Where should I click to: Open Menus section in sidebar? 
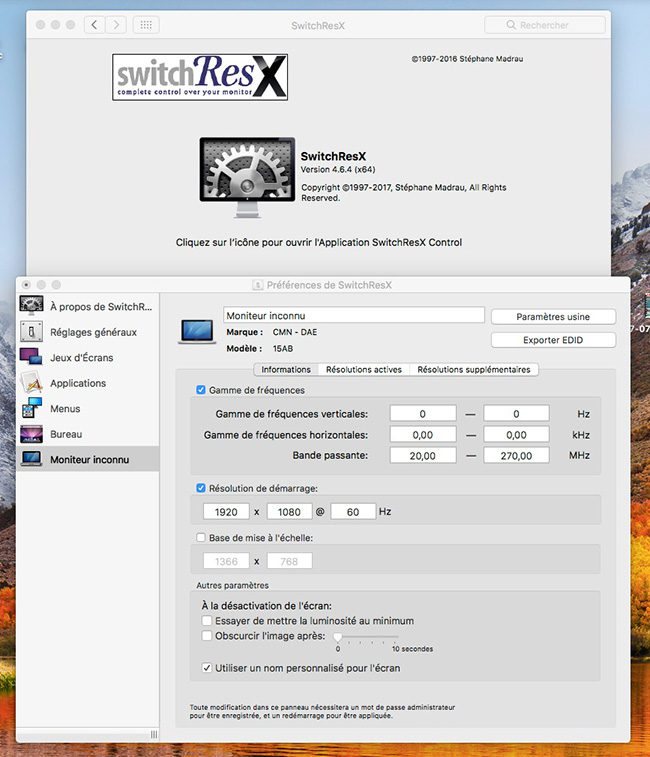[x=87, y=409]
